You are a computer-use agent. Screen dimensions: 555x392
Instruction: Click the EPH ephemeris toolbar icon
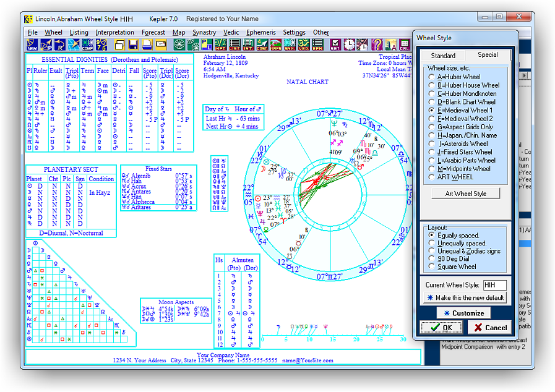pyautogui.click(x=317, y=45)
